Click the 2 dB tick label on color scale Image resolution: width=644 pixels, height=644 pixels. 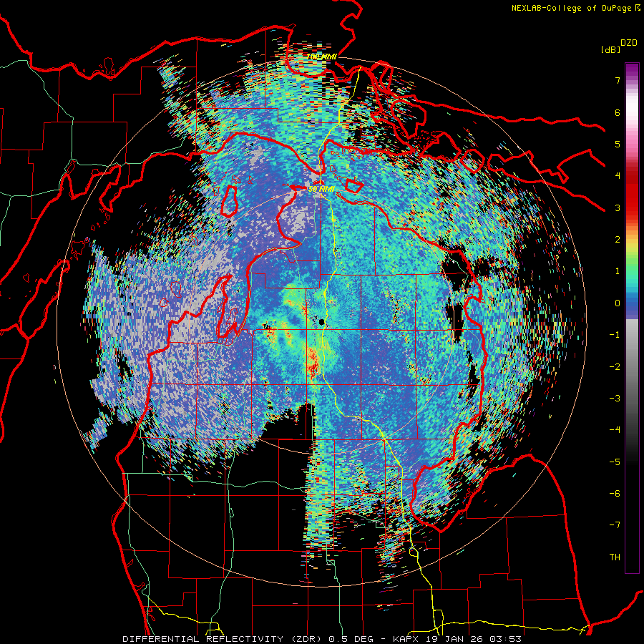(x=618, y=240)
